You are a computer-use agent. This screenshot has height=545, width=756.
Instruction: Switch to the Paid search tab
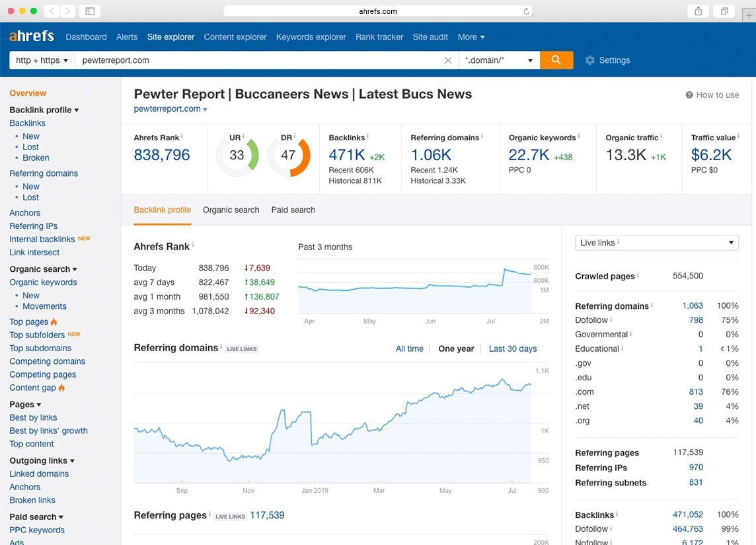pos(293,210)
